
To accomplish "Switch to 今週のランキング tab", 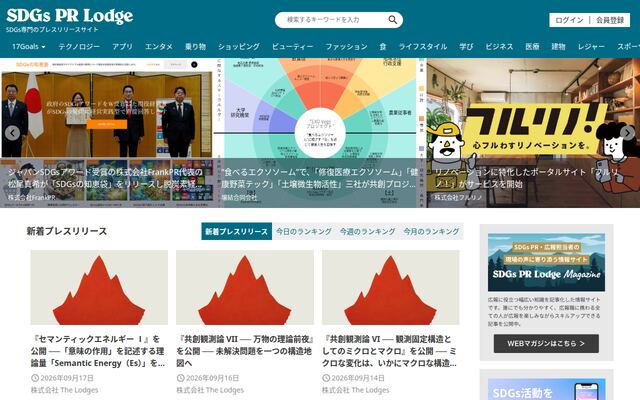I will pyautogui.click(x=367, y=231).
